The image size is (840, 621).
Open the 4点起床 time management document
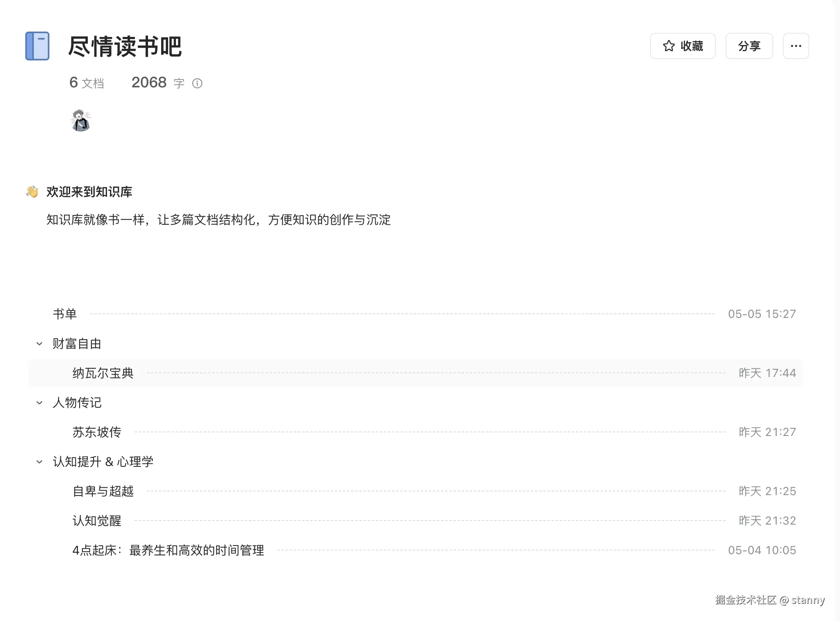pyautogui.click(x=168, y=550)
